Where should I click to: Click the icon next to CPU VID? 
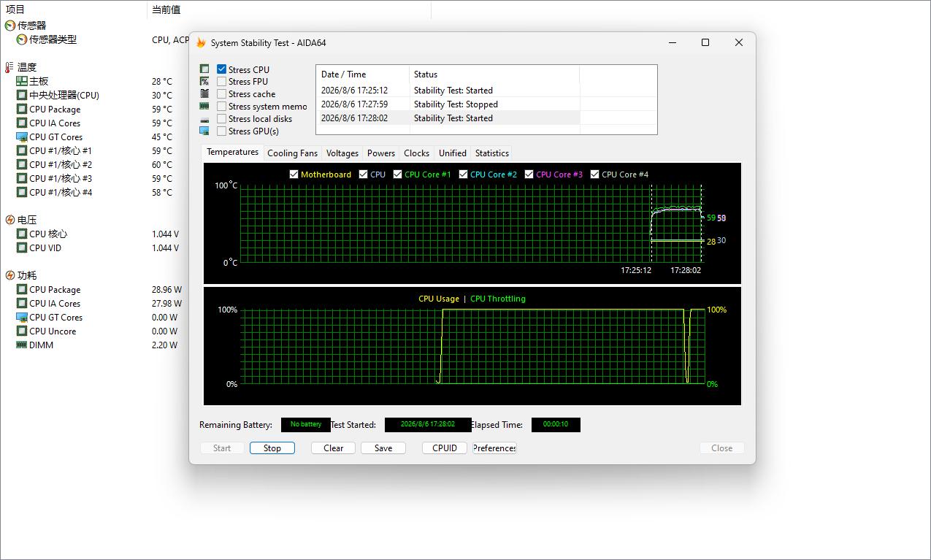22,248
